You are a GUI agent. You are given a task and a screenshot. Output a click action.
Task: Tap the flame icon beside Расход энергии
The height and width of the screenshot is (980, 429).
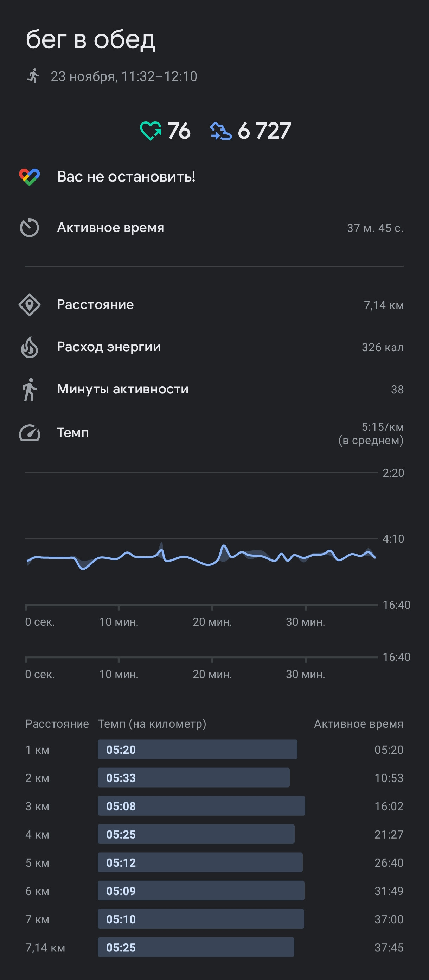[x=29, y=347]
